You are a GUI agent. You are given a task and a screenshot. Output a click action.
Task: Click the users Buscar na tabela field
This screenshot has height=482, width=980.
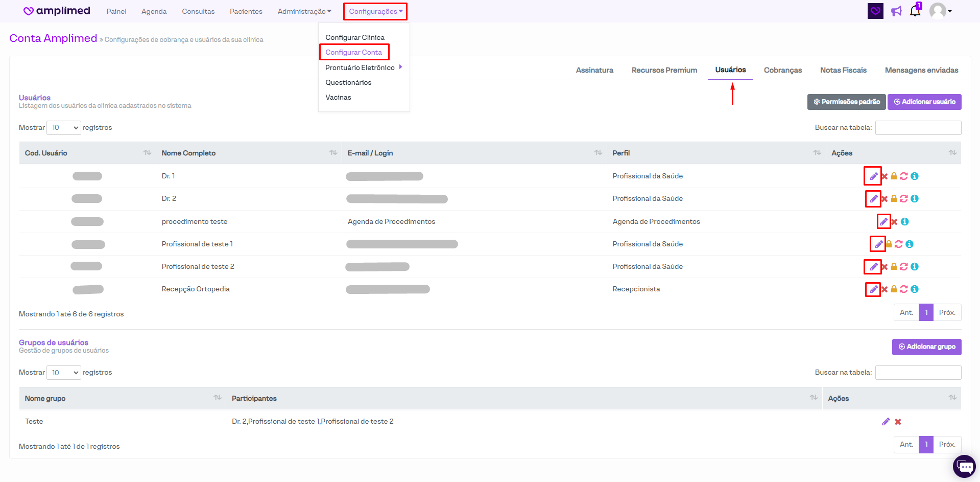click(x=918, y=128)
